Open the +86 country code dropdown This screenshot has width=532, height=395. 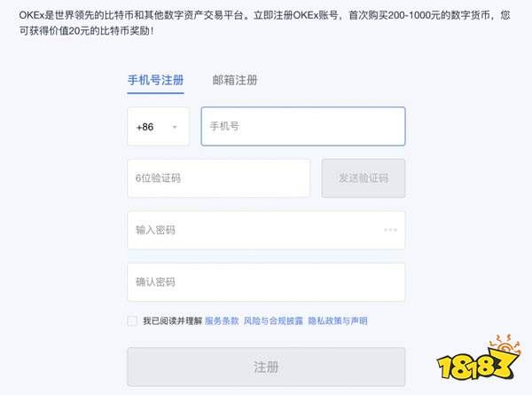(x=158, y=127)
